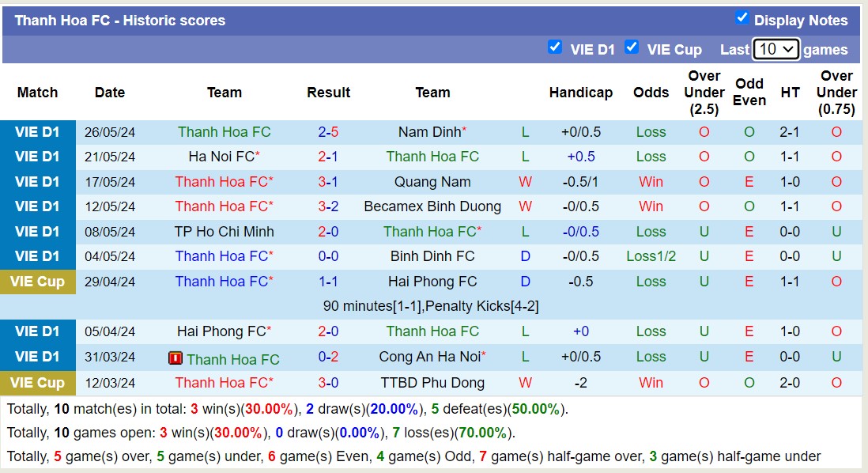Open the Quang Nam team page

(x=432, y=182)
